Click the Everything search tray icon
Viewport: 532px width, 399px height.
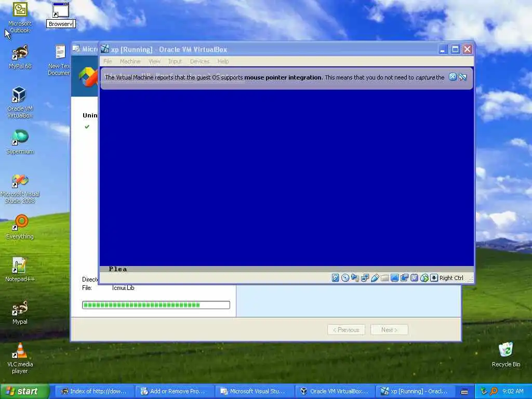[494, 391]
